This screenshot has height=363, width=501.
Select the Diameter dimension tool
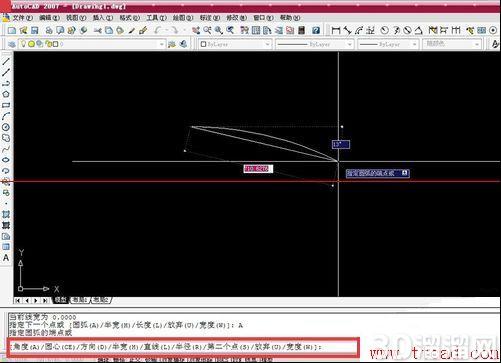click(407, 31)
